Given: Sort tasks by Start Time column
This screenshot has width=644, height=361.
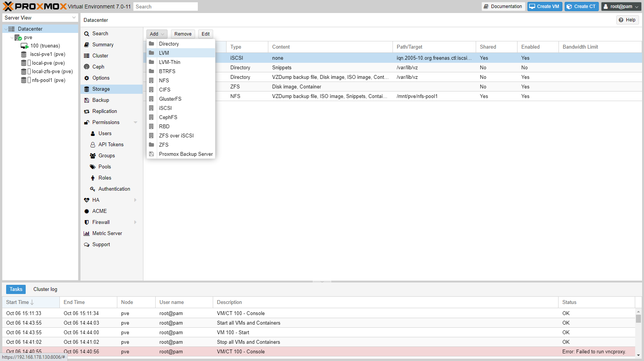Looking at the screenshot, I should point(31,302).
